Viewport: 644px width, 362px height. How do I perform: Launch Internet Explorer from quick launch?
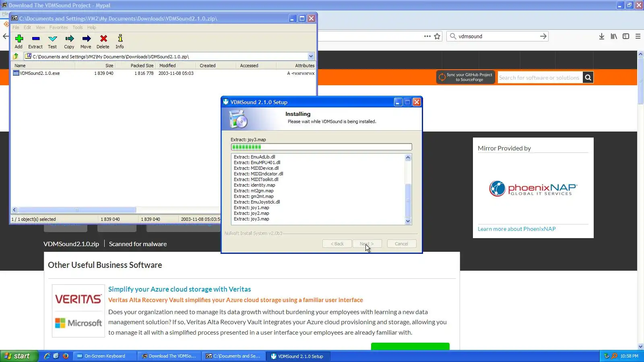click(47, 356)
